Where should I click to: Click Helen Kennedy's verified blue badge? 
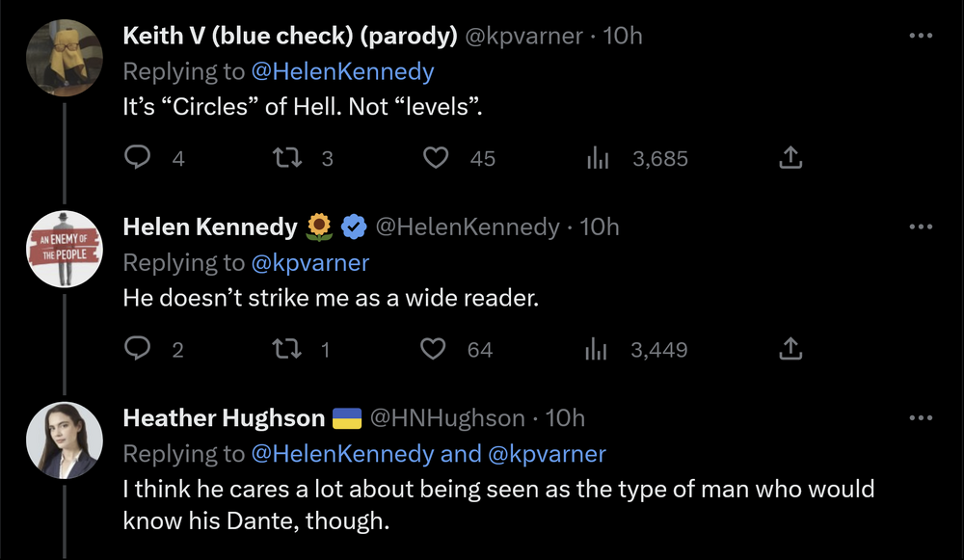pyautogui.click(x=354, y=227)
